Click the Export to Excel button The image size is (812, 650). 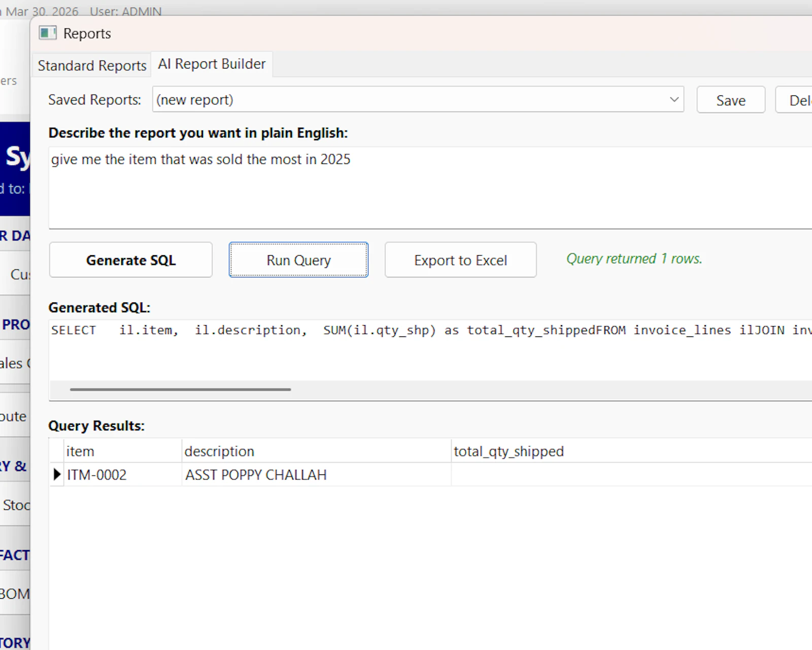tap(460, 260)
